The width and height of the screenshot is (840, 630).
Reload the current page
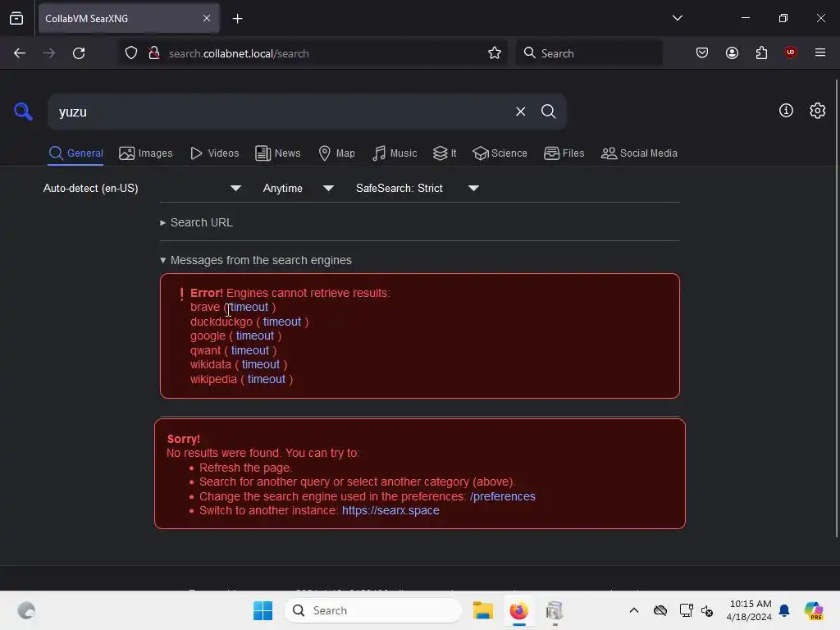coord(79,53)
